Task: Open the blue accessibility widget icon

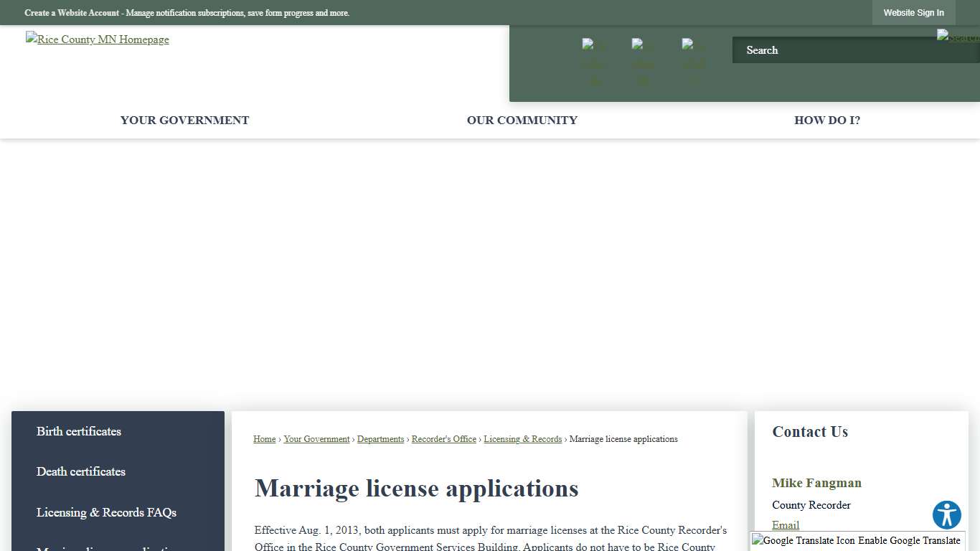Action: click(946, 514)
